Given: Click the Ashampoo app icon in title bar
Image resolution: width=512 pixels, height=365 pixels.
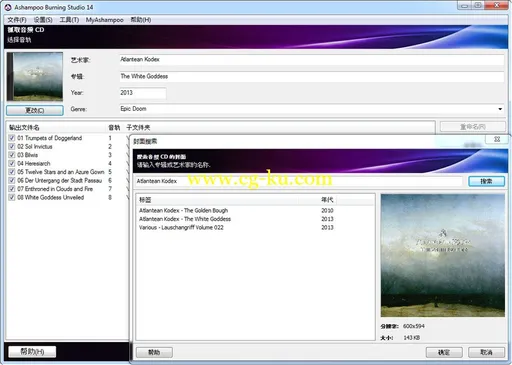Looking at the screenshot, I should point(8,7).
